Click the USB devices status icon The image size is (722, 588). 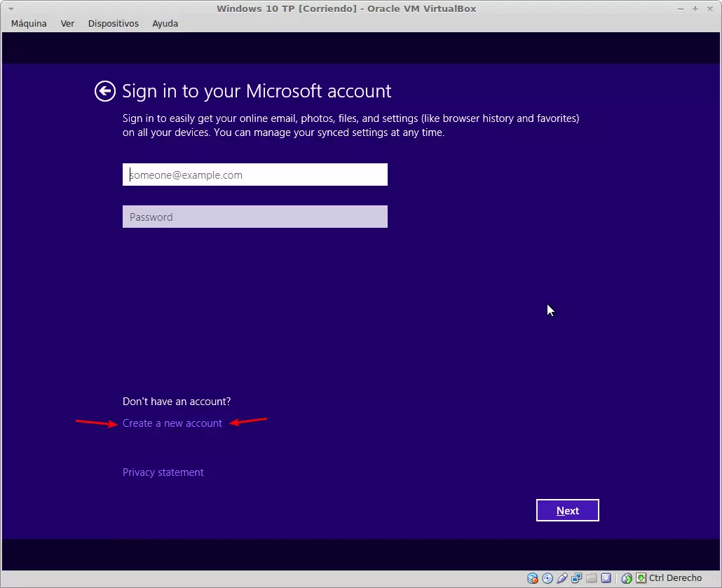(x=562, y=578)
